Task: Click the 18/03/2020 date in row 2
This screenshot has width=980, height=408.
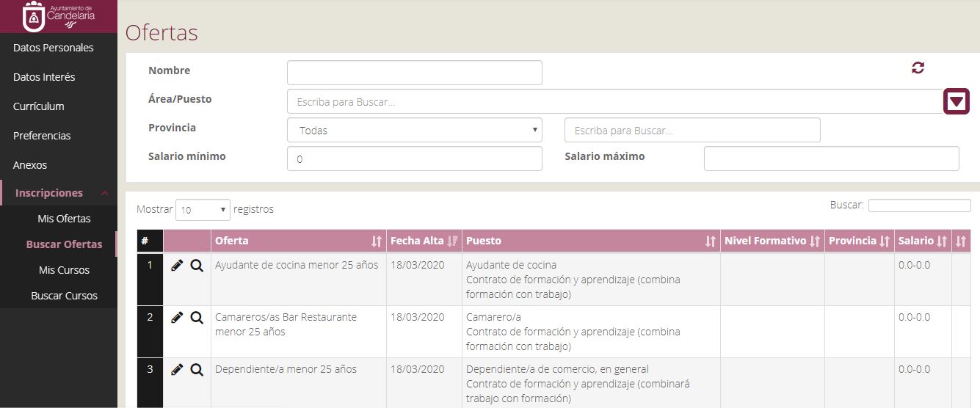Action: [418, 317]
